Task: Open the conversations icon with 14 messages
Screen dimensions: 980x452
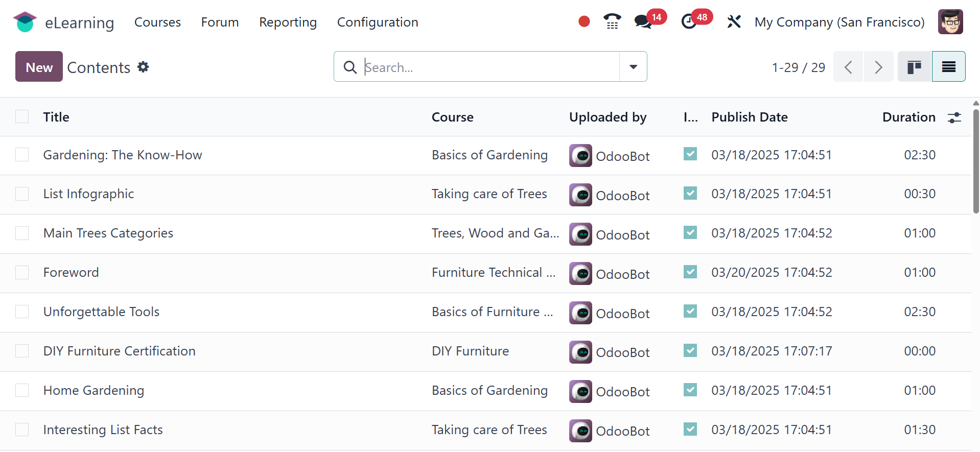Action: (x=643, y=21)
